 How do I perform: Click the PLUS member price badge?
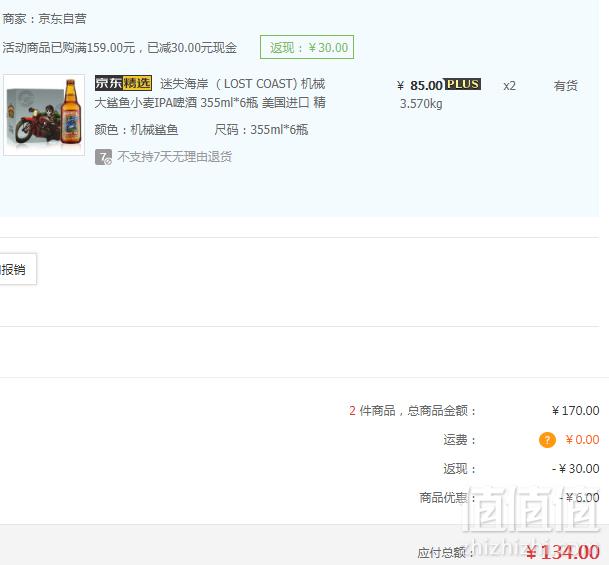[463, 84]
